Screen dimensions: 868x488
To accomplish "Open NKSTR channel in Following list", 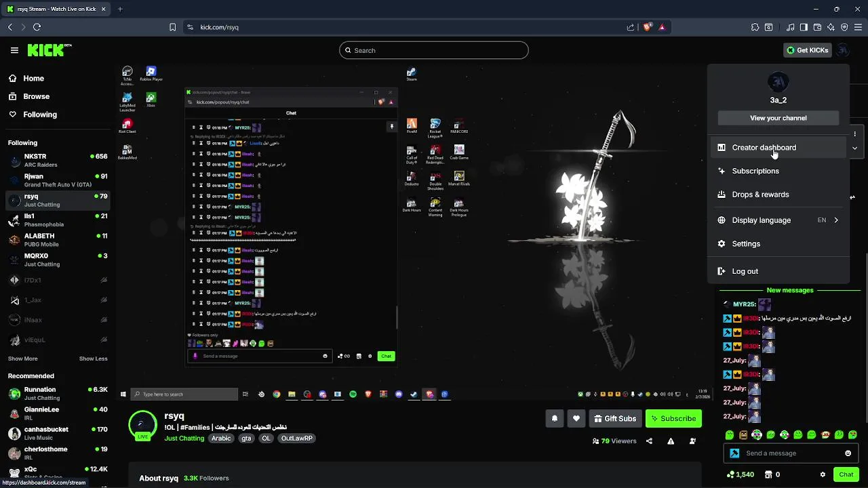I will pos(58,160).
